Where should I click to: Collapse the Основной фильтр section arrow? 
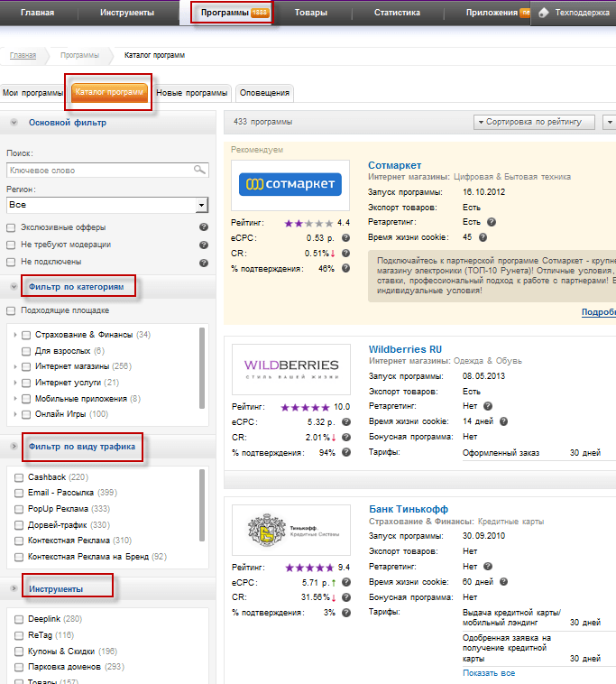pos(14,123)
